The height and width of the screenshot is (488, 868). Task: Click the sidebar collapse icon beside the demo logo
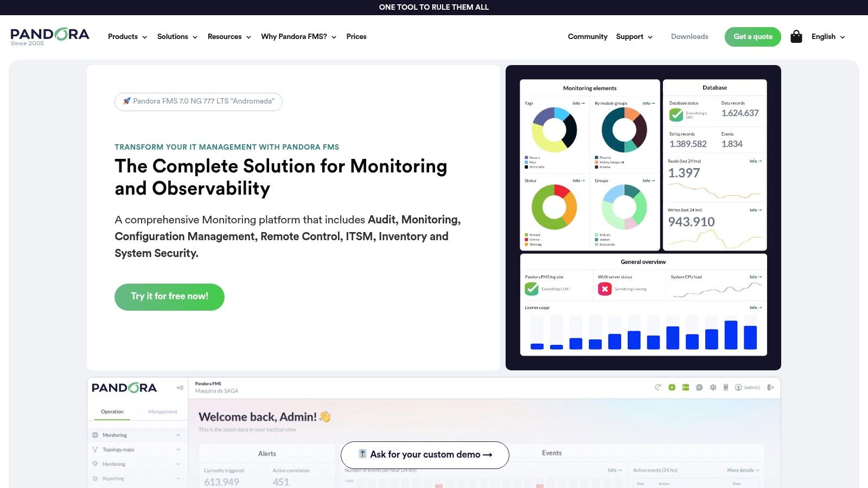point(180,388)
